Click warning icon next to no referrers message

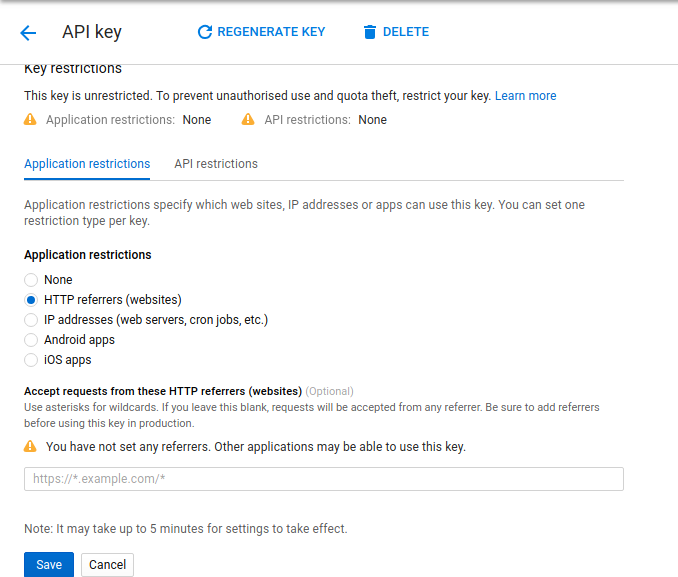30,446
